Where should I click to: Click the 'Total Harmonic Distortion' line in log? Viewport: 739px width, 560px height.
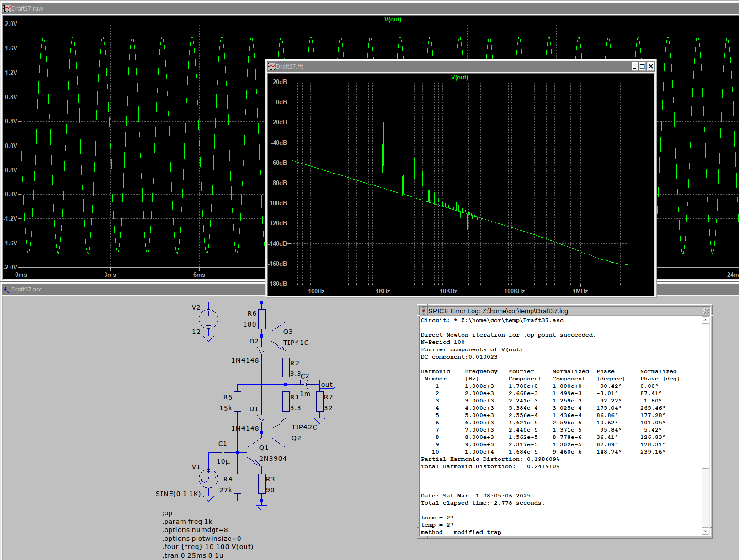[490, 466]
